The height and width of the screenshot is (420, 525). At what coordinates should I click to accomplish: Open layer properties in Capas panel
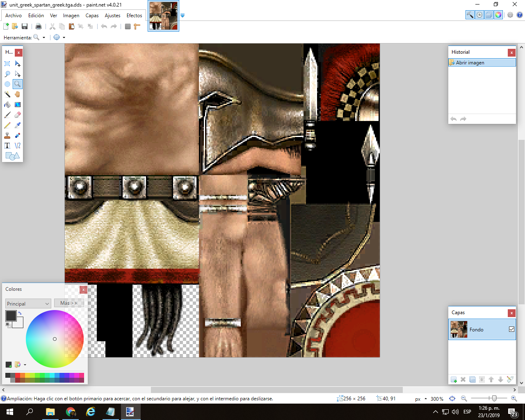[x=510, y=379]
